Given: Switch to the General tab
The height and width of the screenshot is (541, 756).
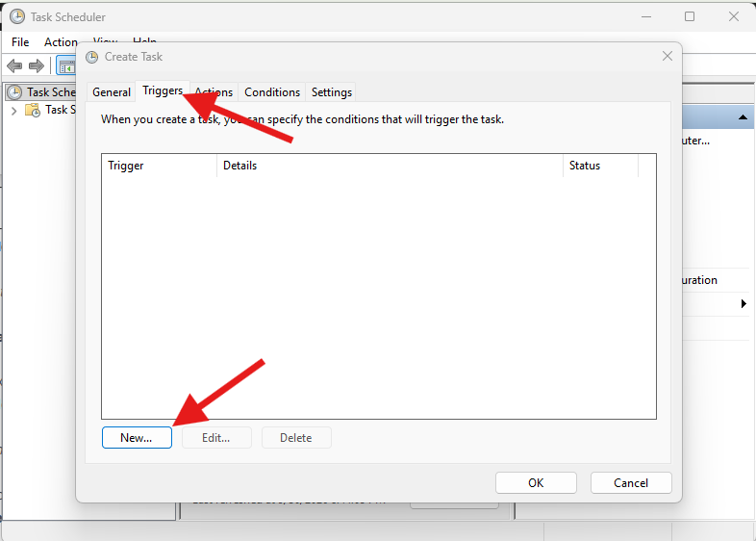Looking at the screenshot, I should pos(112,91).
